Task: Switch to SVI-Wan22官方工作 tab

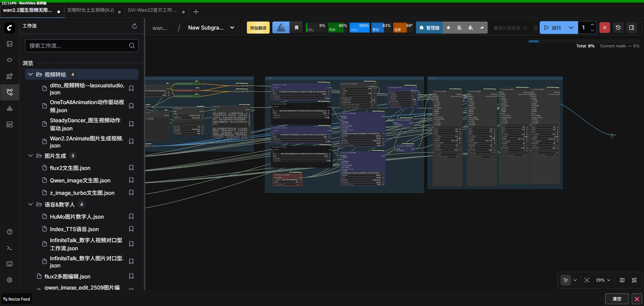Action: [x=152, y=10]
